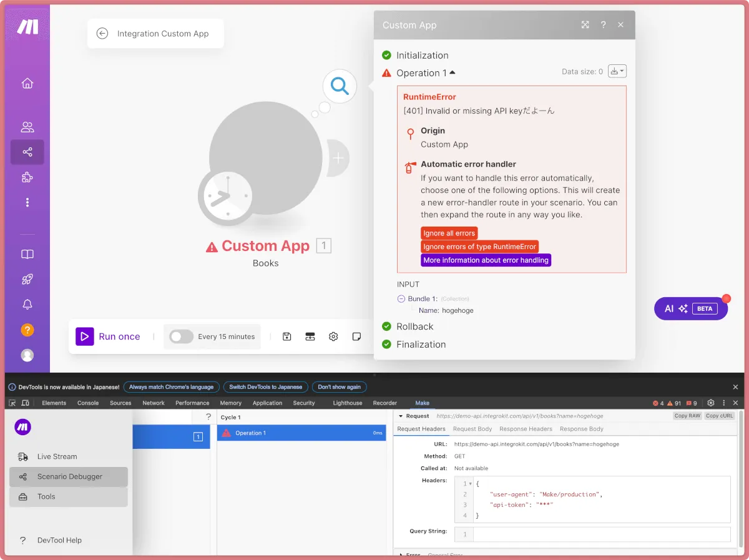Select the Make tab in DevTools

[423, 403]
